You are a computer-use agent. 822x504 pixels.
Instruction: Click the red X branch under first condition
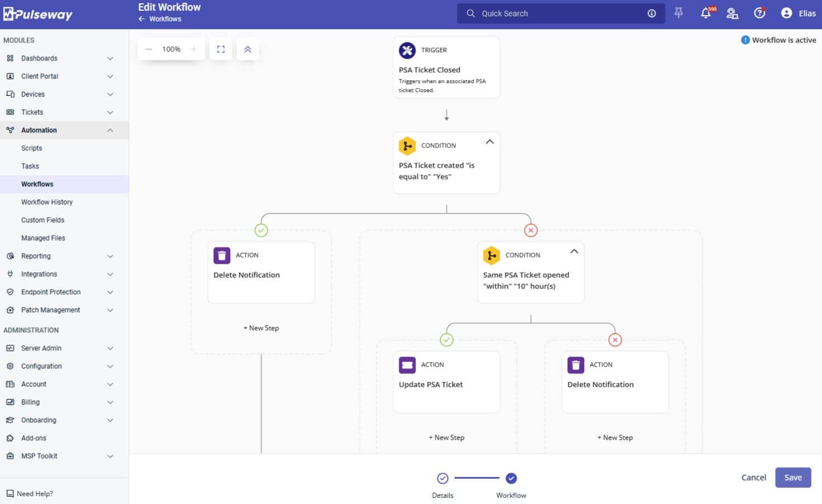pos(531,230)
